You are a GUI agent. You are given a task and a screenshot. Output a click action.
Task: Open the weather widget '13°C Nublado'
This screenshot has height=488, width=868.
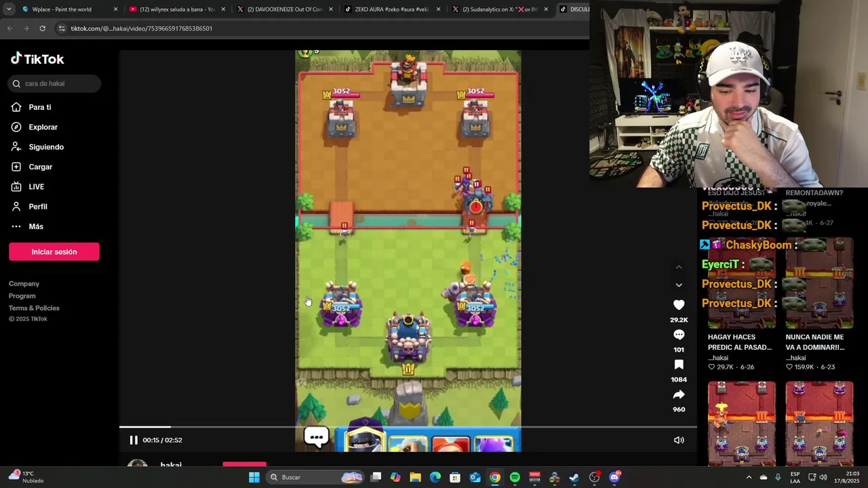coord(26,477)
